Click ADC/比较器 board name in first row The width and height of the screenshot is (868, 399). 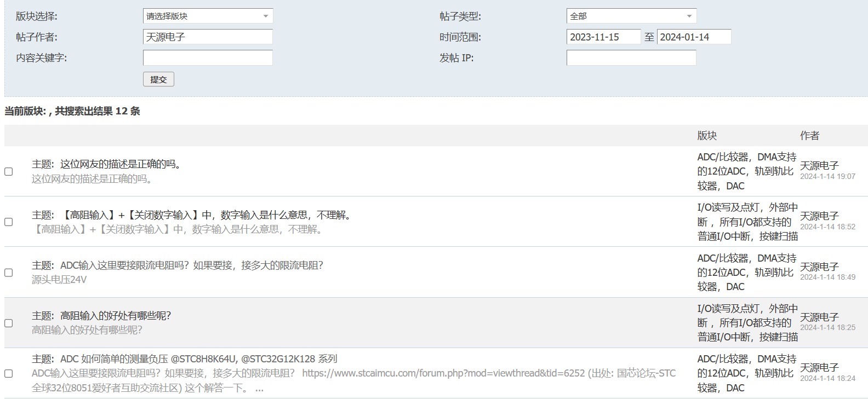(747, 171)
